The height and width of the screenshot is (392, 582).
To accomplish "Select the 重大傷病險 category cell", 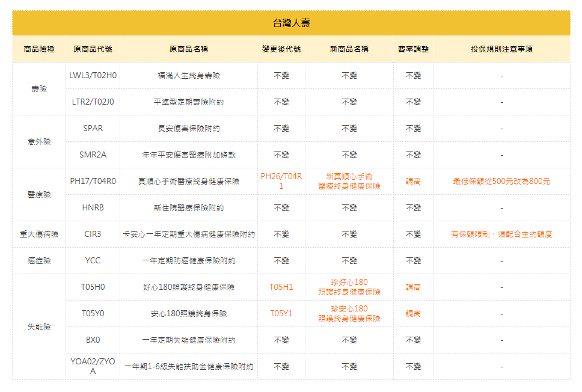I will pyautogui.click(x=39, y=234).
